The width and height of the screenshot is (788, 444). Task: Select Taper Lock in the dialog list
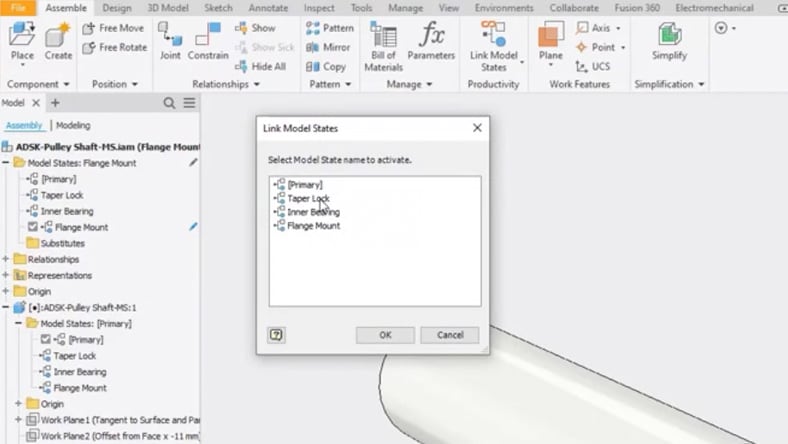point(308,198)
